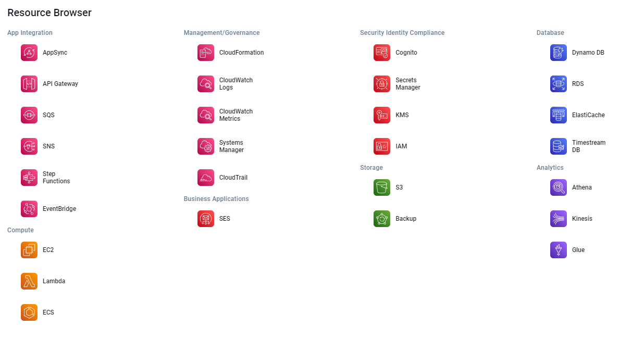Screen dimensions: 644x339
Task: Open the CloudWatch Logs link
Action: click(x=236, y=84)
